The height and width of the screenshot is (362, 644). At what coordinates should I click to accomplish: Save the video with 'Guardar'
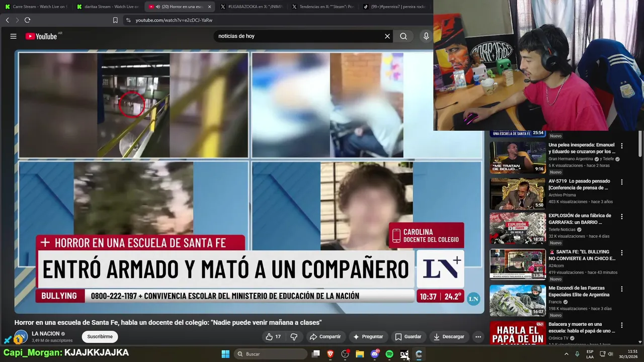(408, 336)
